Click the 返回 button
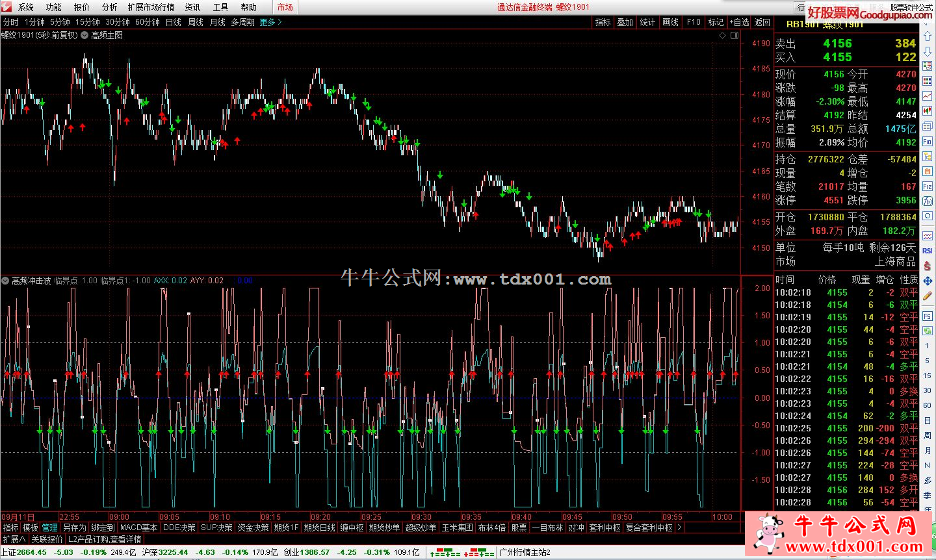 762,22
